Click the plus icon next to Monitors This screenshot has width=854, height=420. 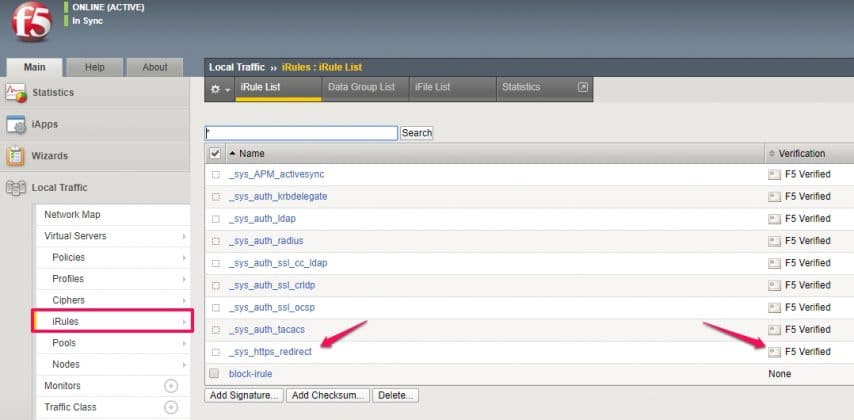(170, 386)
